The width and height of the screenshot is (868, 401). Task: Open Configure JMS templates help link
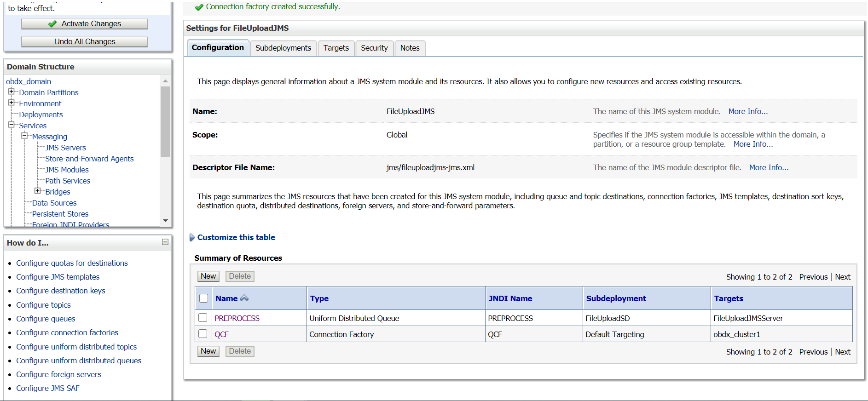58,277
